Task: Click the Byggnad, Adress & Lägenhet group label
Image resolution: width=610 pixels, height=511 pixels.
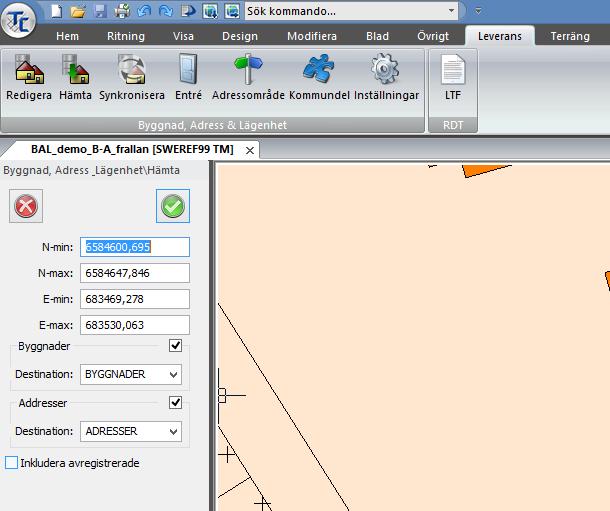Action: point(212,125)
